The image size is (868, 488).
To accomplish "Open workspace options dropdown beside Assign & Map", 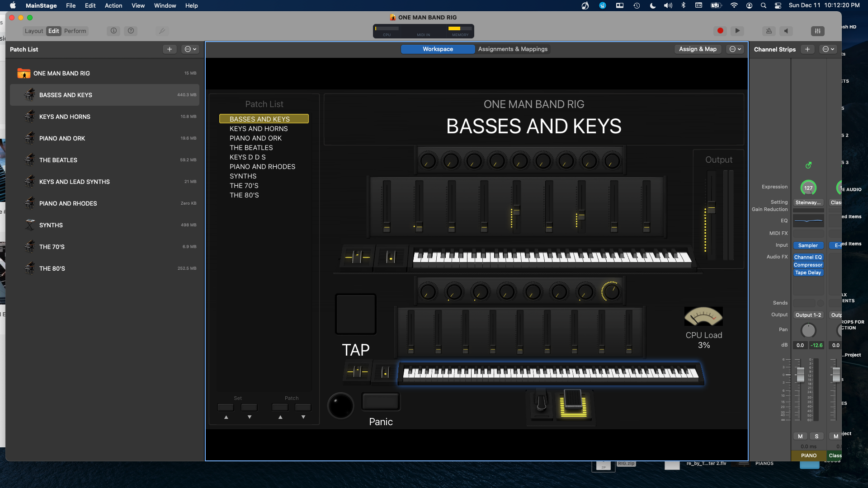I will 735,49.
